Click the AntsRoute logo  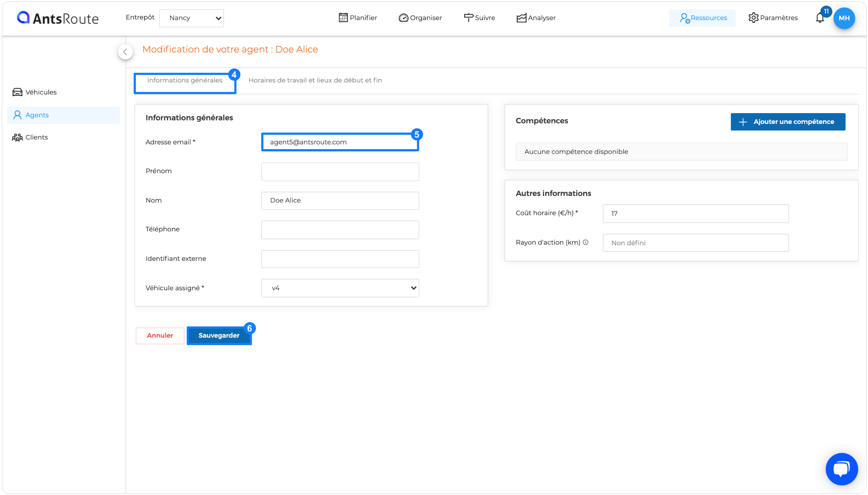tap(58, 18)
